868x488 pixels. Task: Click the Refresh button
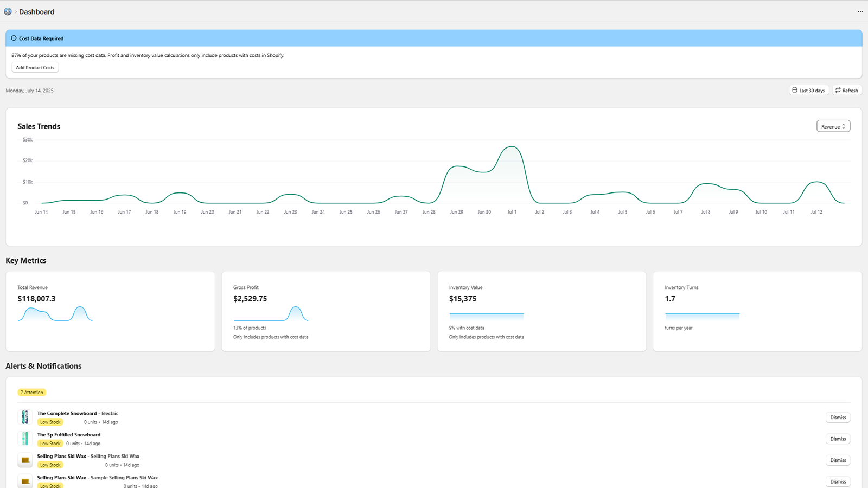(847, 91)
